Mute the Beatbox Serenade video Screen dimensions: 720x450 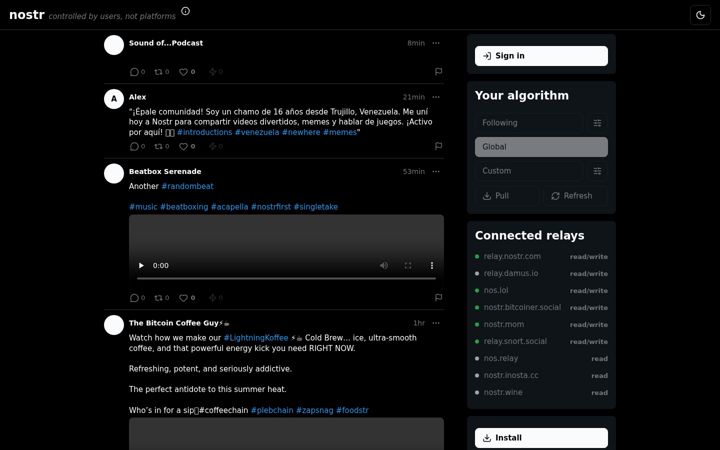(384, 265)
